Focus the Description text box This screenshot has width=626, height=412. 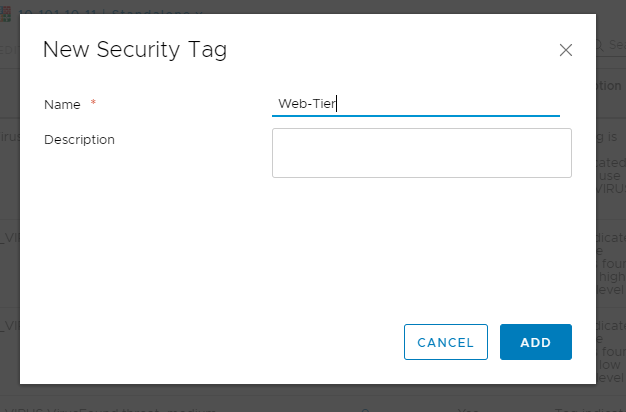click(x=421, y=153)
